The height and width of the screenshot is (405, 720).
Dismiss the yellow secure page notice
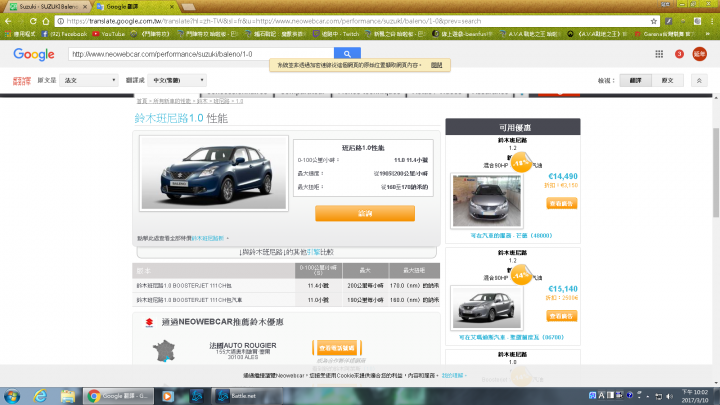click(436, 65)
